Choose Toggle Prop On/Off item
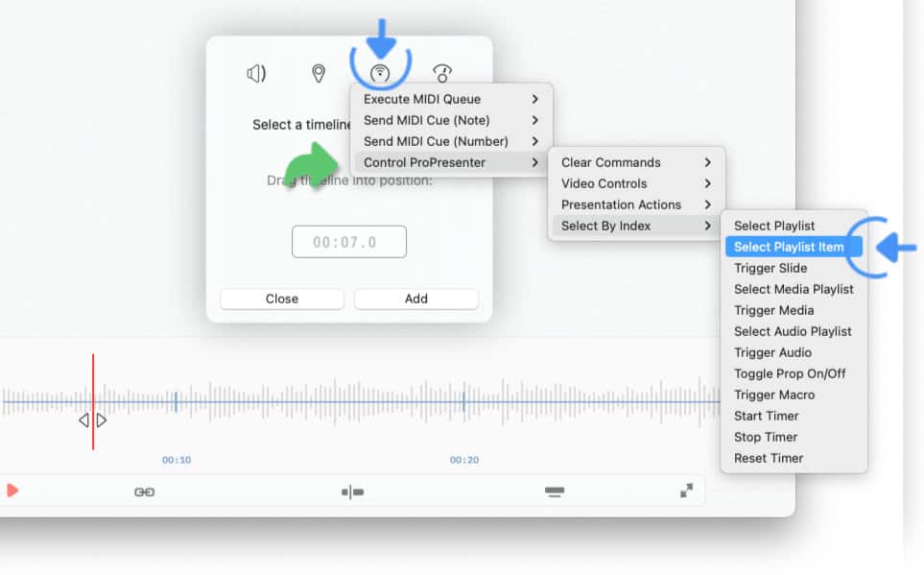 click(x=794, y=374)
